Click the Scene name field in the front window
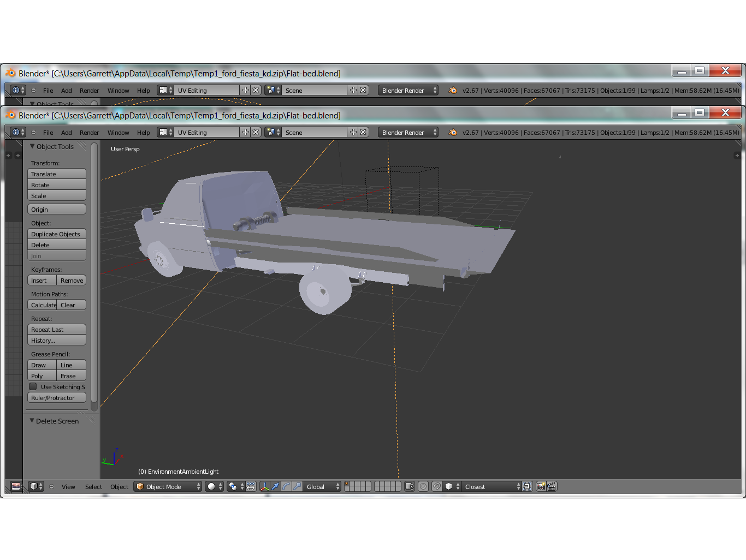The width and height of the screenshot is (746, 560). tap(315, 132)
